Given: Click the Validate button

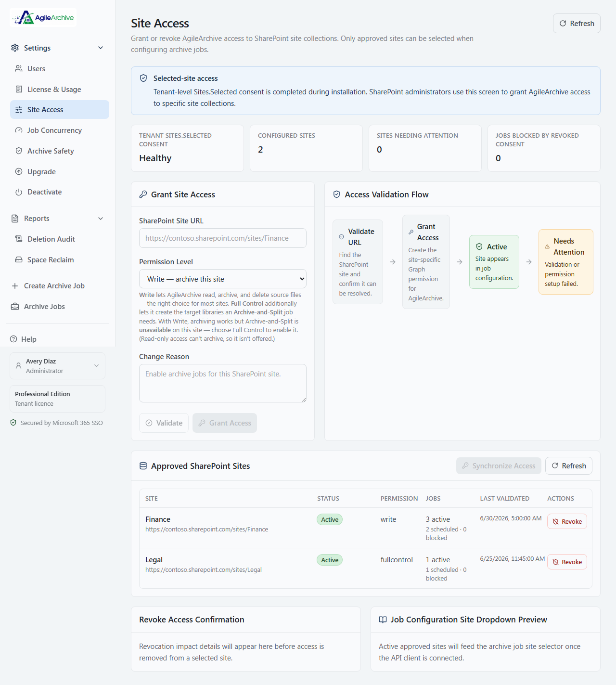Looking at the screenshot, I should (x=164, y=423).
